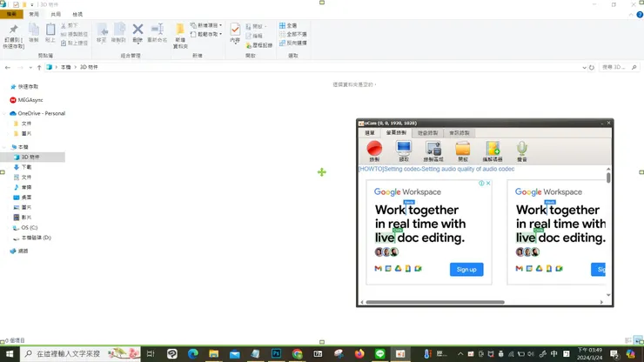The width and height of the screenshot is (644, 362).
Task: Open oCam's output folder icon
Action: (462, 151)
